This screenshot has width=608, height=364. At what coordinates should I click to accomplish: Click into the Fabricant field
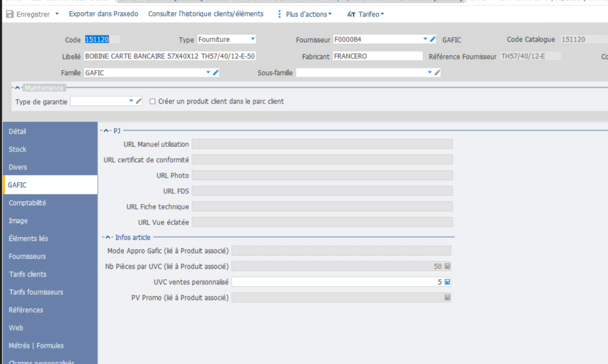[378, 56]
